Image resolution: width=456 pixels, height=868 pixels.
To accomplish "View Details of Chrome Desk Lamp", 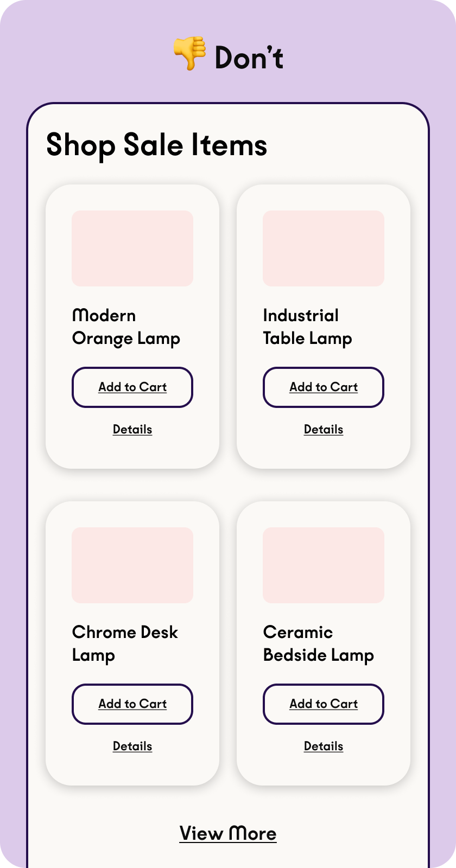I will pyautogui.click(x=132, y=746).
